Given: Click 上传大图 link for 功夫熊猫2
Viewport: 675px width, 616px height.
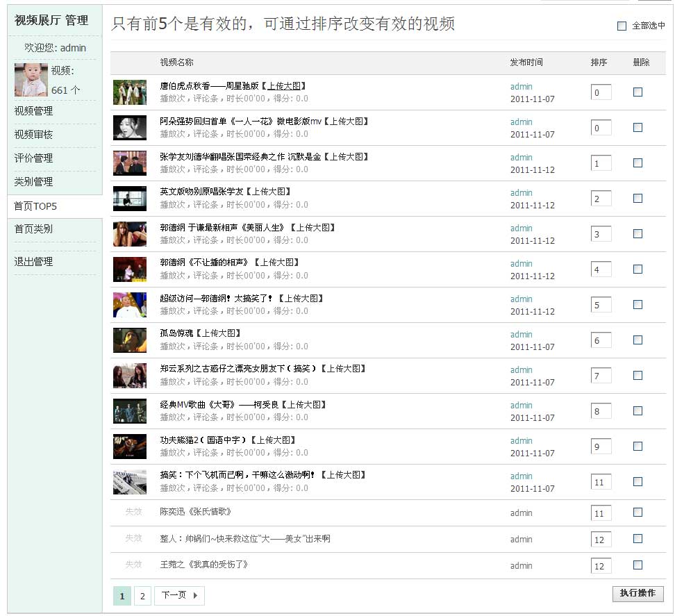Looking at the screenshot, I should click(x=274, y=440).
